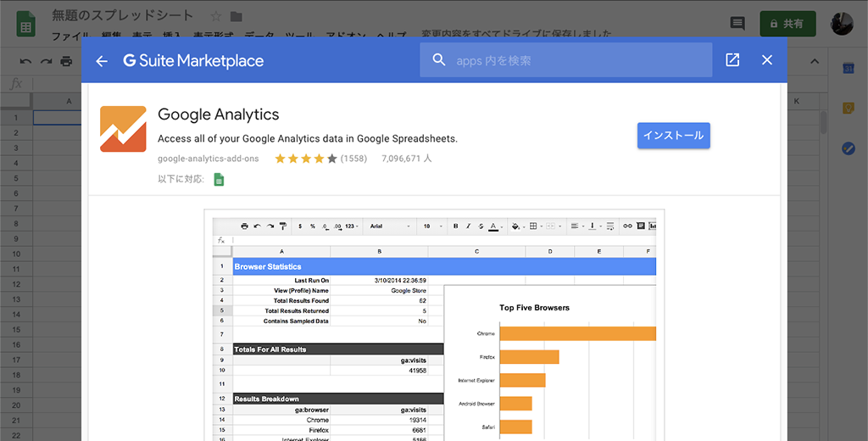The width and height of the screenshot is (868, 441).
Task: Open the move-to-folder icon beside the title
Action: tap(236, 16)
